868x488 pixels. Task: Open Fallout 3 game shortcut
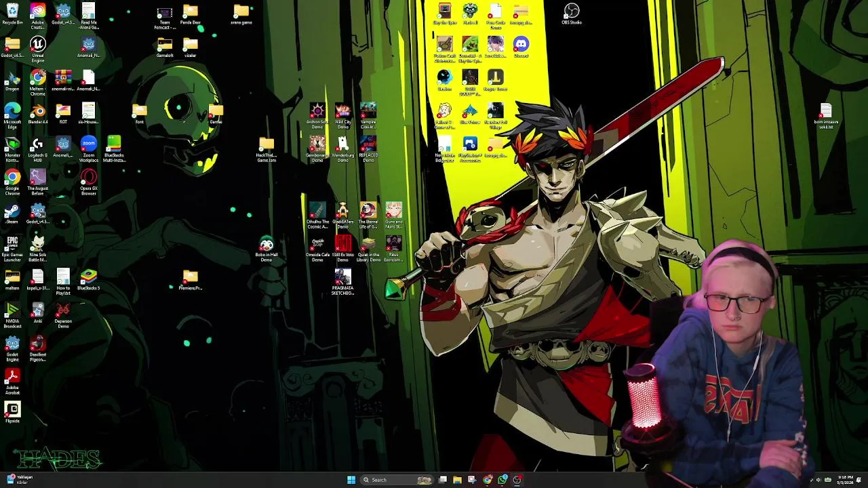[x=444, y=116]
